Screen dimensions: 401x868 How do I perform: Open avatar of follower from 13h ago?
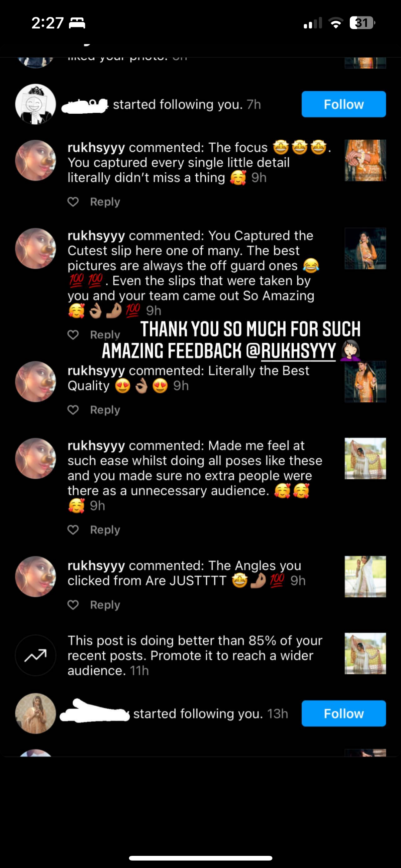pos(36,713)
